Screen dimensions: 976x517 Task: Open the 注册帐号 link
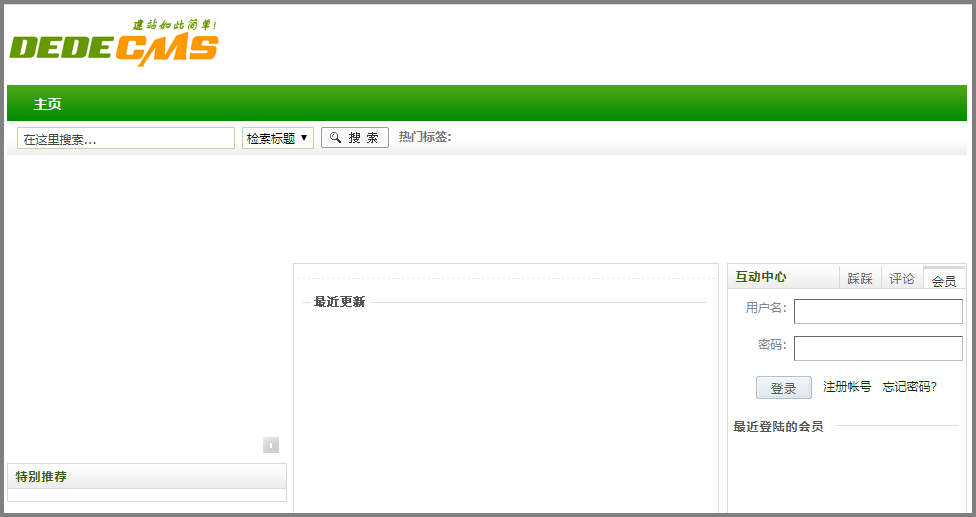pos(847,387)
